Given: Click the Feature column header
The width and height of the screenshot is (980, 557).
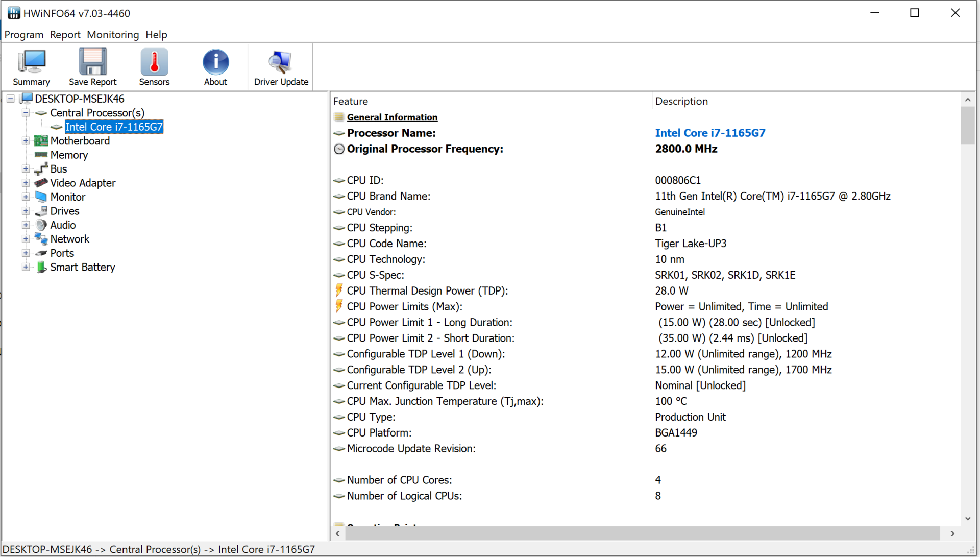Looking at the screenshot, I should [351, 101].
